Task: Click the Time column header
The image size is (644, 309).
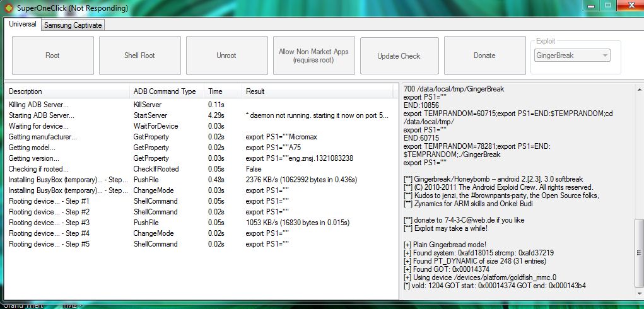Action: coord(223,91)
